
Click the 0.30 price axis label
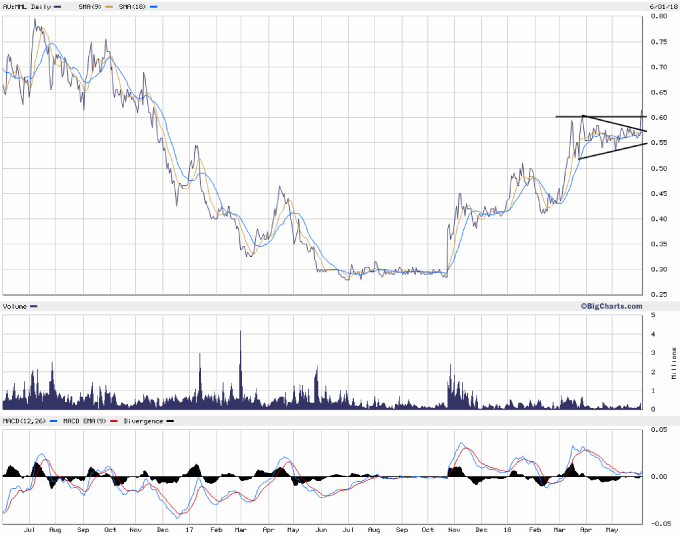pyautogui.click(x=658, y=270)
